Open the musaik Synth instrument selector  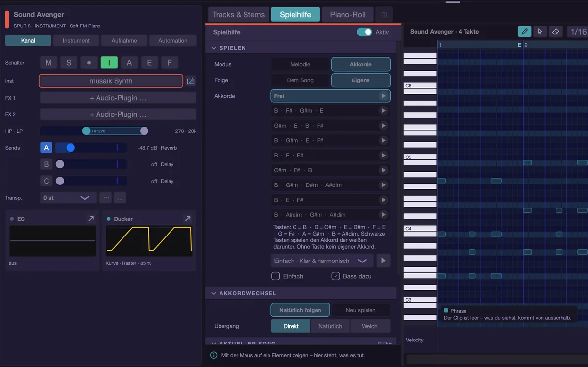click(111, 81)
